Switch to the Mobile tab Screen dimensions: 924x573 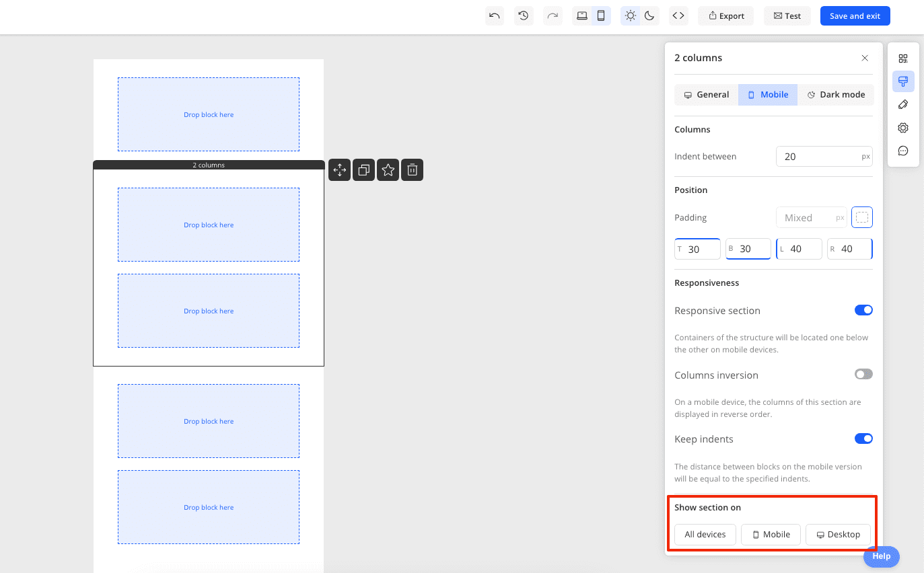pos(768,95)
